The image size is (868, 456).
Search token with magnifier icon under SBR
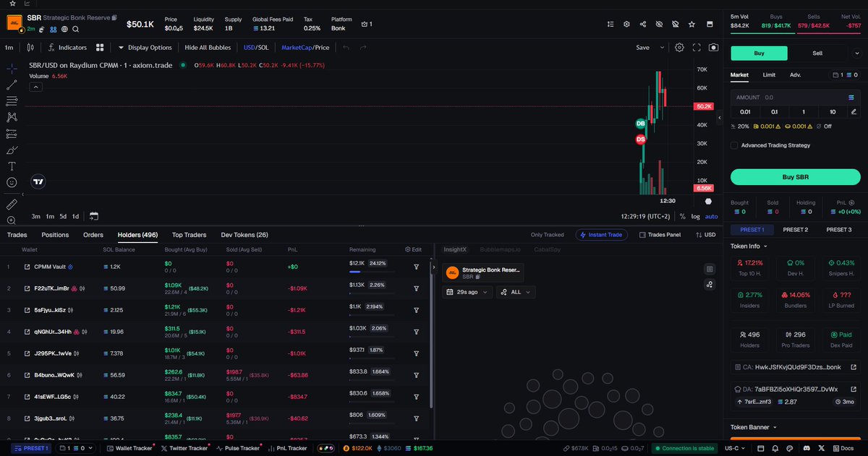tap(75, 29)
